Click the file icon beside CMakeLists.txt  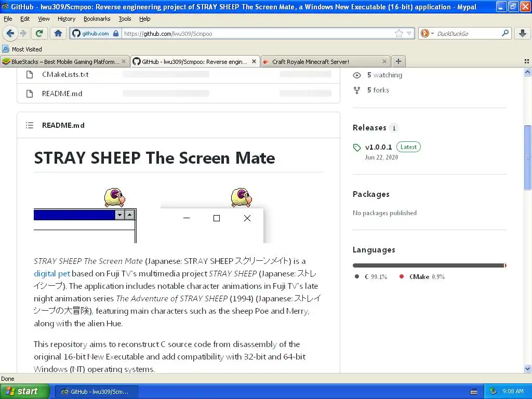[x=30, y=74]
